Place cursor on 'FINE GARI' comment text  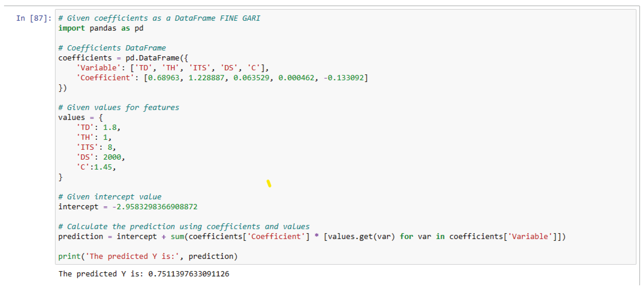pyautogui.click(x=240, y=18)
